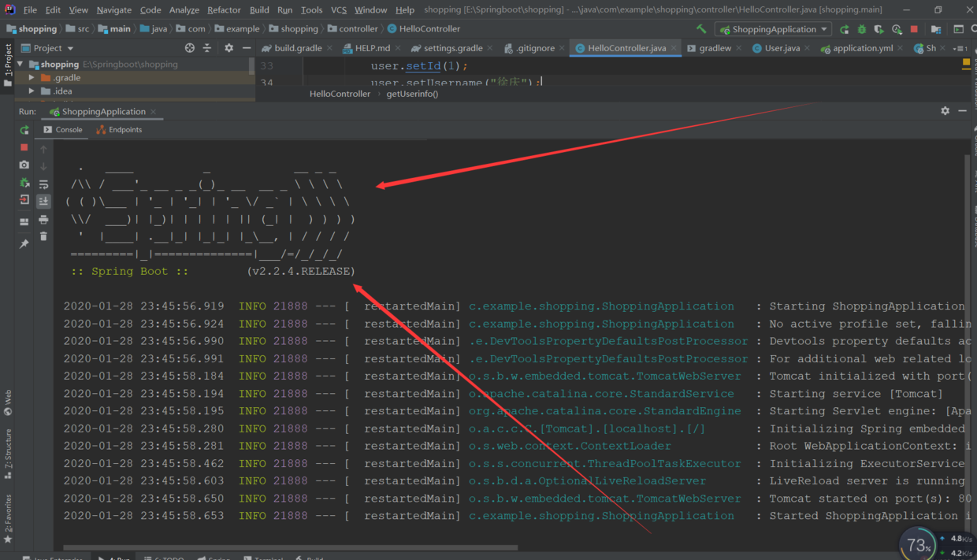The image size is (977, 560).
Task: Run with coverage from top toolbar
Action: [879, 29]
